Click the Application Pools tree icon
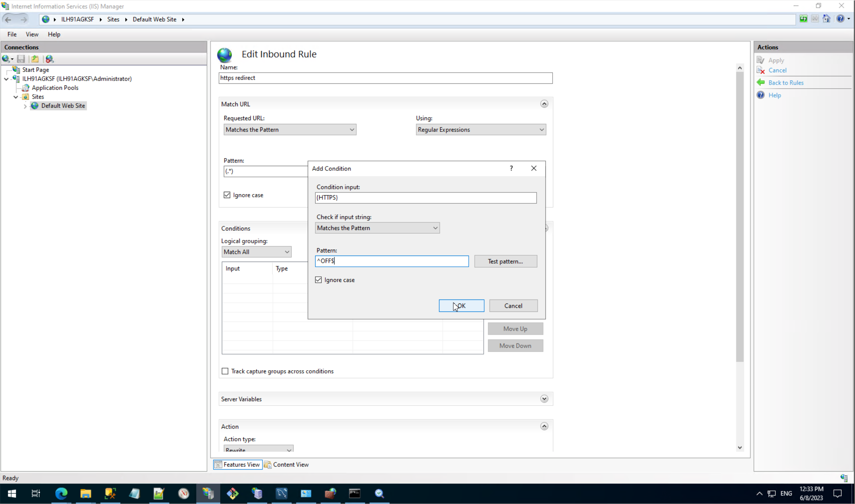Screen dimensions: 855x504 [26, 88]
